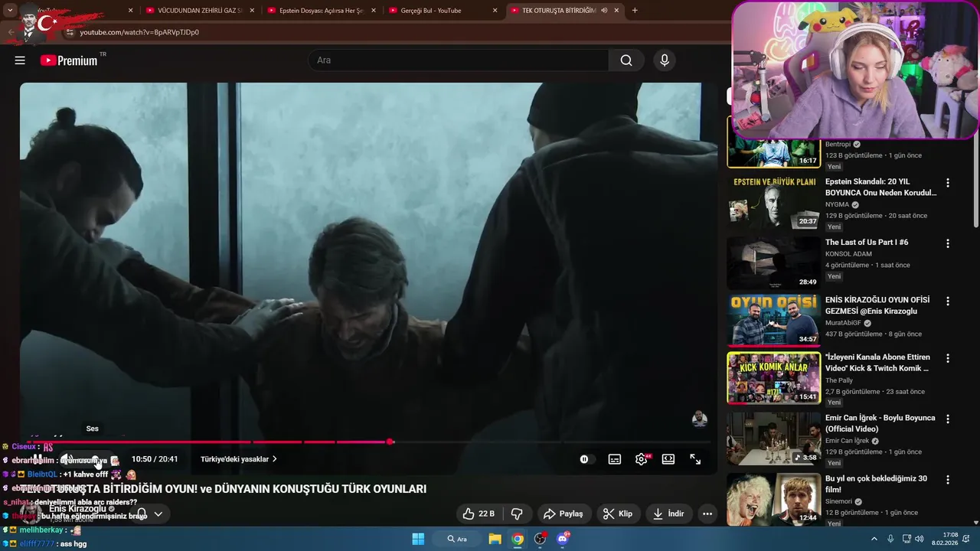The height and width of the screenshot is (551, 980).
Task: Click the Paylaş share button
Action: [563, 514]
